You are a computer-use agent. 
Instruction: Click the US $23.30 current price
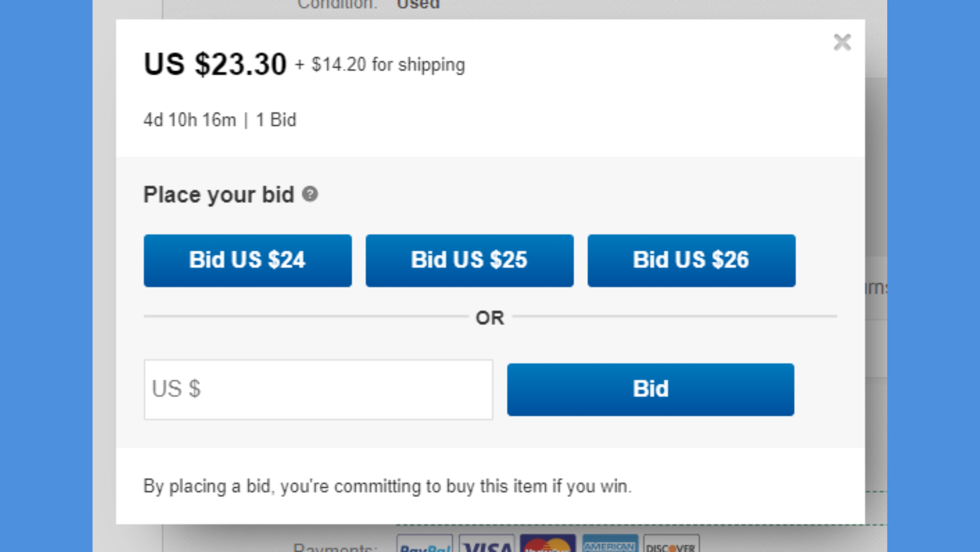click(215, 64)
